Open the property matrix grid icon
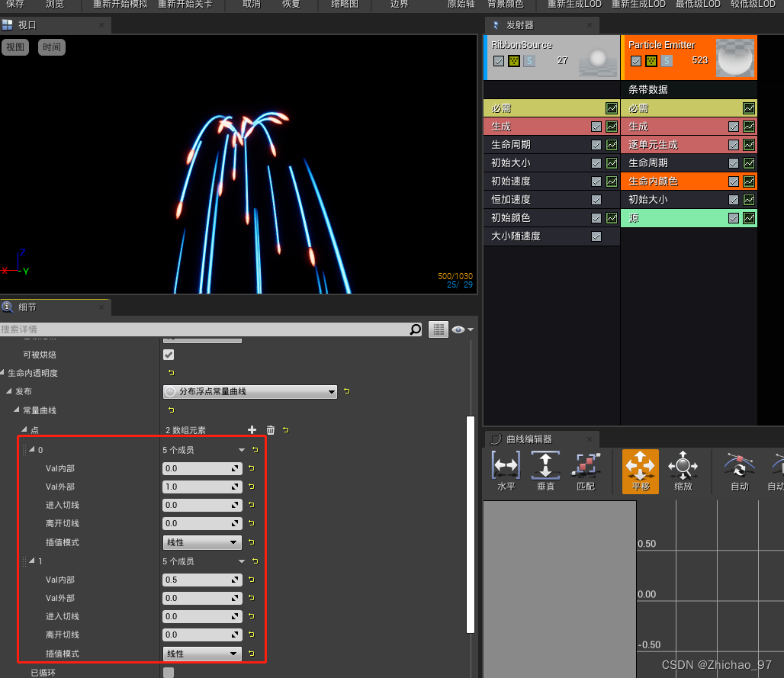784x678 pixels. (x=439, y=329)
